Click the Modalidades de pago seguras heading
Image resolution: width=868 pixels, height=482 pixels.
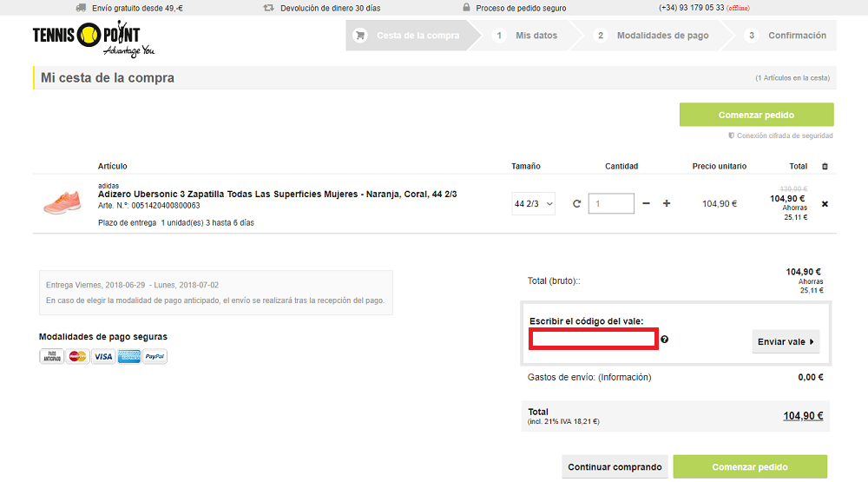click(103, 337)
